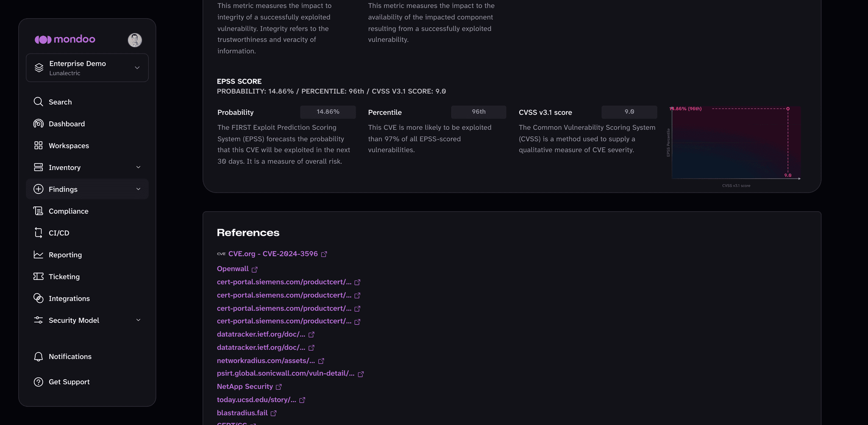
Task: Click the mondoo logo
Action: pyautogui.click(x=65, y=39)
